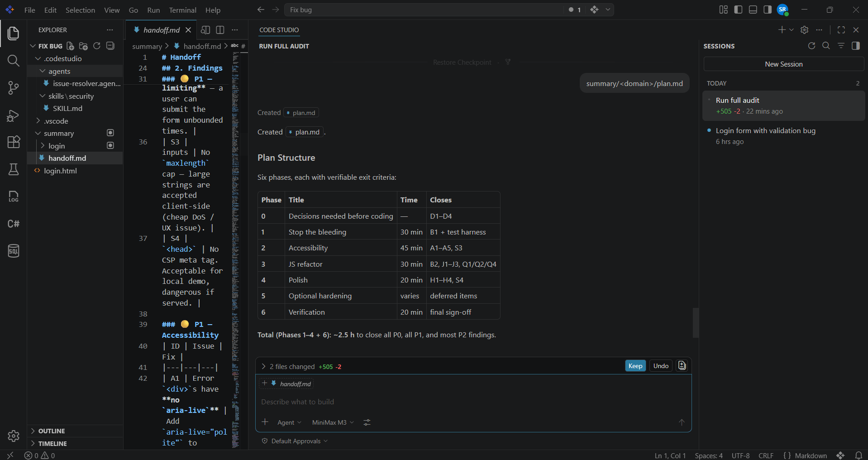Open the MiniMax M3 model dropdown
This screenshot has height=460, width=868.
[333, 422]
